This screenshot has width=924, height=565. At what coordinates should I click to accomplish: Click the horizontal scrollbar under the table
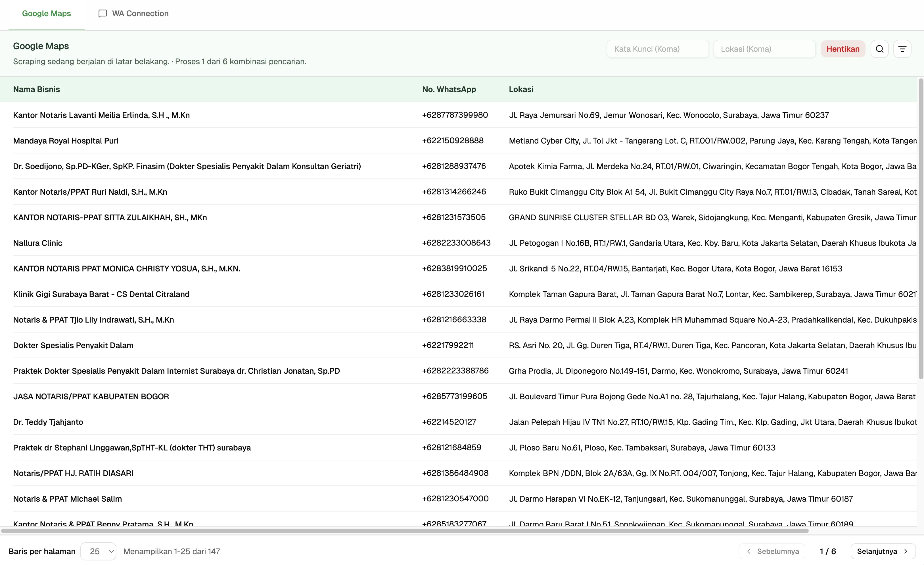coord(405,531)
